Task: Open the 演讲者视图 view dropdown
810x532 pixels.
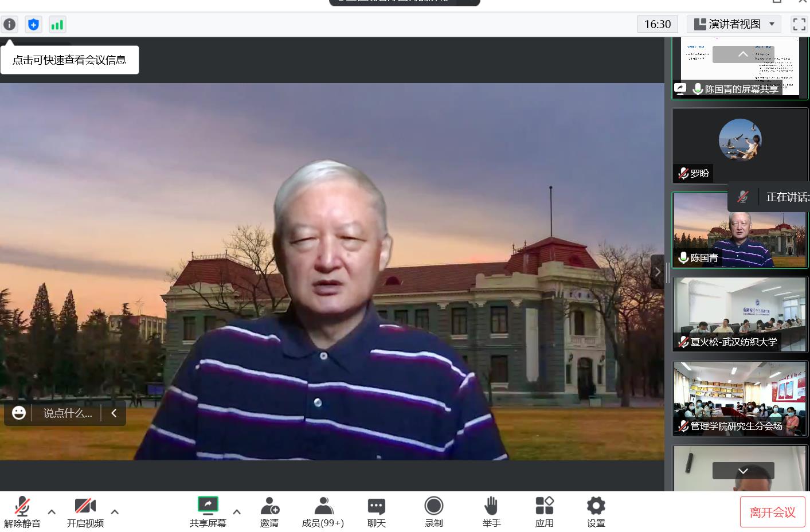Action: click(734, 24)
